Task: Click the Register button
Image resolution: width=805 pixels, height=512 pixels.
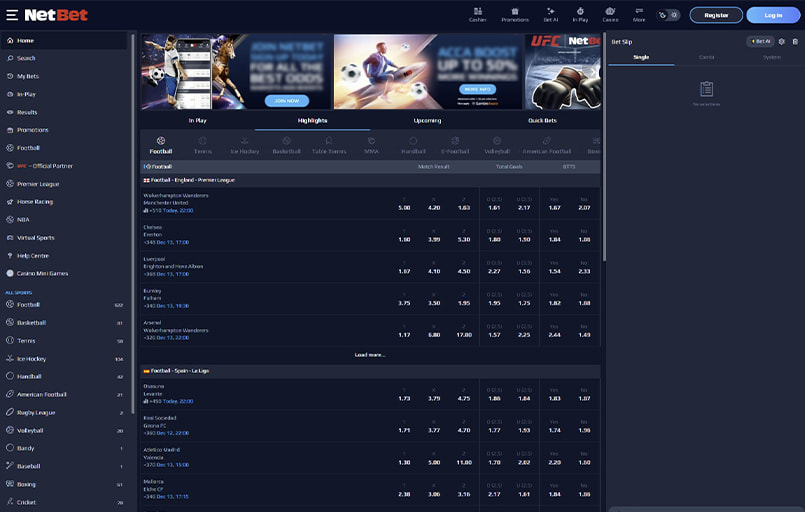Action: (716, 15)
